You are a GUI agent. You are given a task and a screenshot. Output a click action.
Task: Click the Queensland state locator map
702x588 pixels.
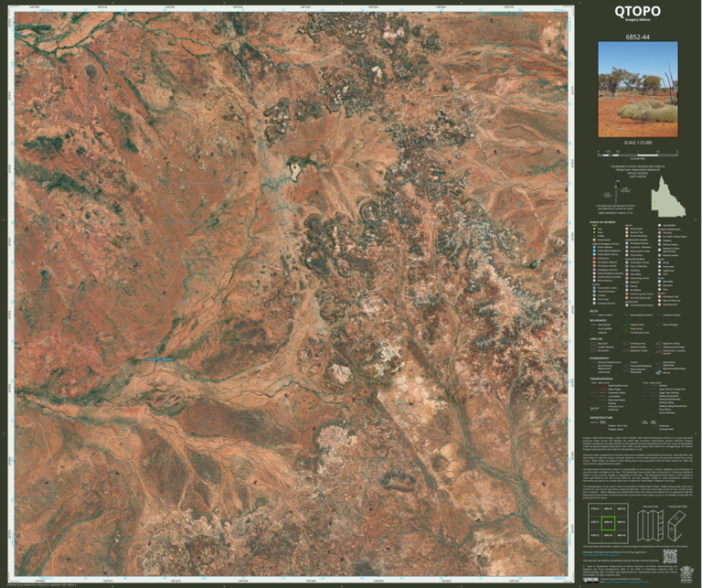tap(668, 196)
